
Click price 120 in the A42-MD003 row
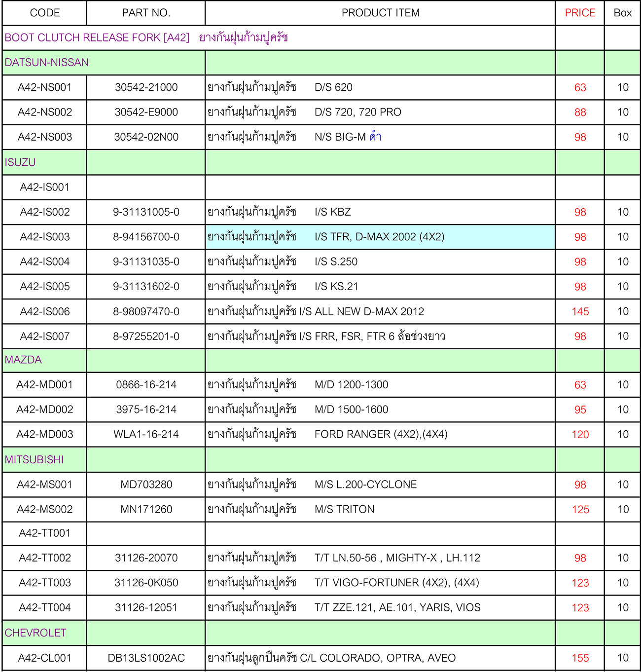coord(580,435)
